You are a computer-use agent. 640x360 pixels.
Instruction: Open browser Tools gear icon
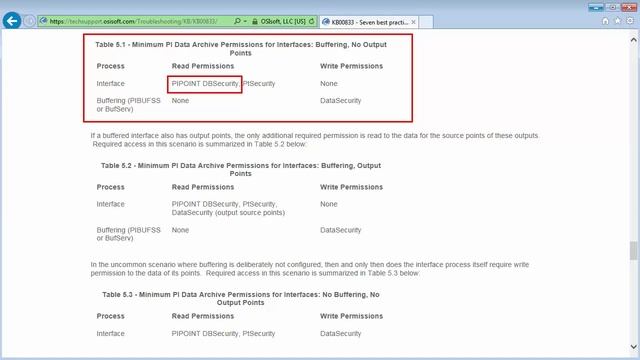[x=630, y=21]
